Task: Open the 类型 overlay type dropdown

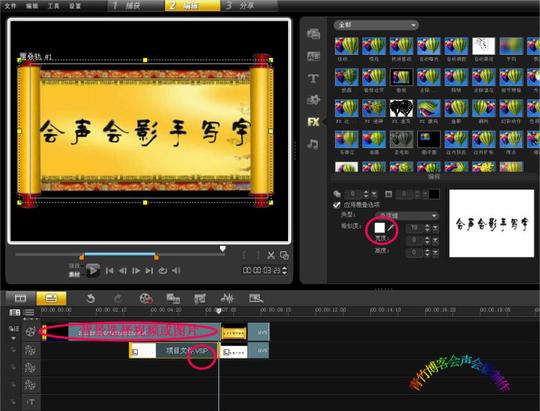Action: pyautogui.click(x=407, y=216)
